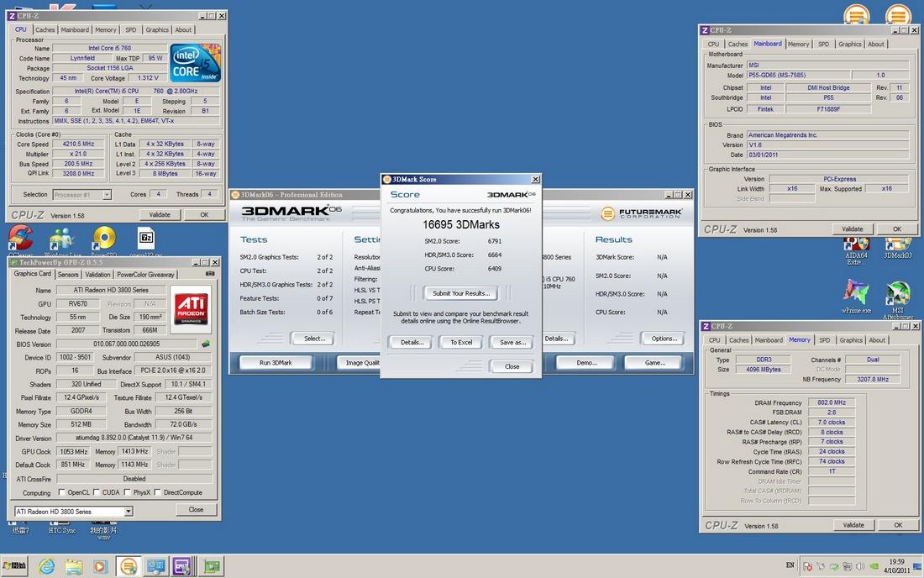924x578 pixels.
Task: Select Caches tab in top-left CPU-Z window
Action: click(x=45, y=29)
